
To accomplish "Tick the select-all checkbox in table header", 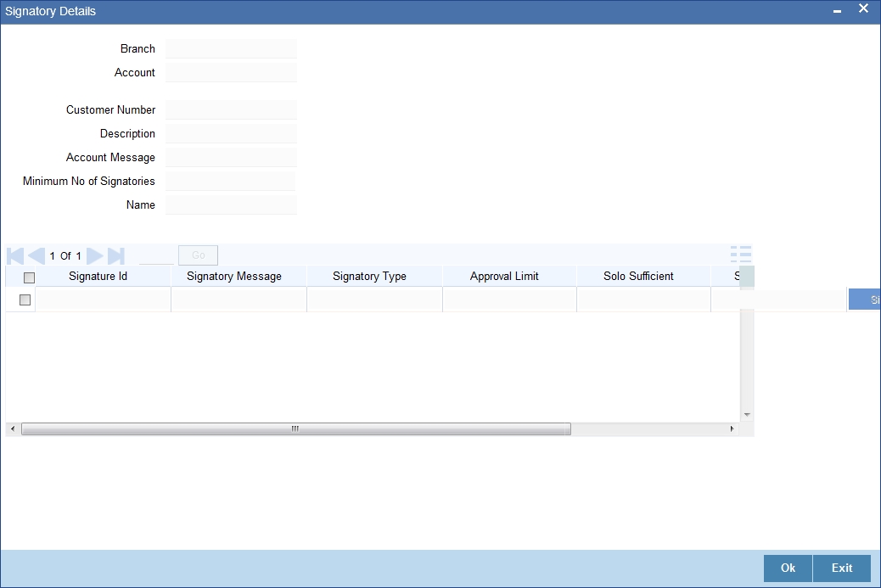I will coord(29,277).
